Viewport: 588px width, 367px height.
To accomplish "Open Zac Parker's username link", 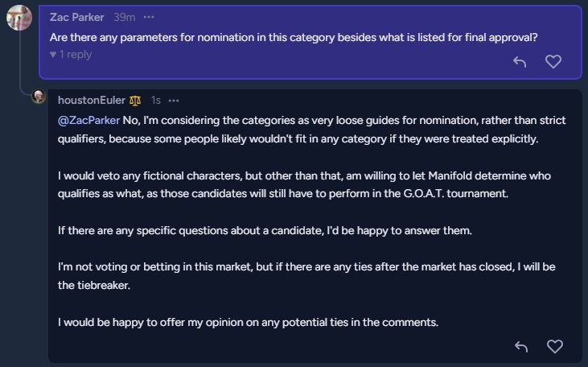I will coord(77,17).
